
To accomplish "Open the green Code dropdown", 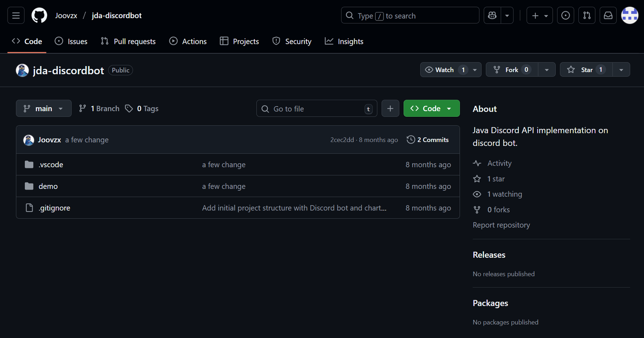I will 431,109.
